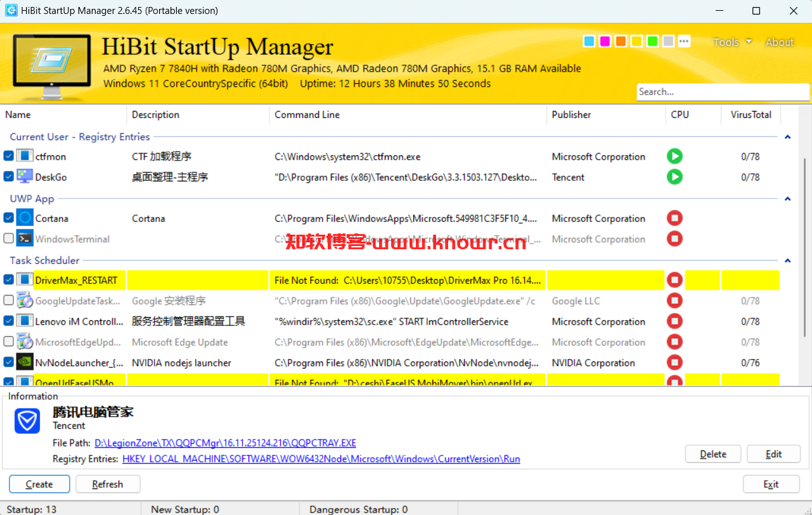
Task: Enable the WindowsTerminal startup checkbox
Action: (x=8, y=239)
